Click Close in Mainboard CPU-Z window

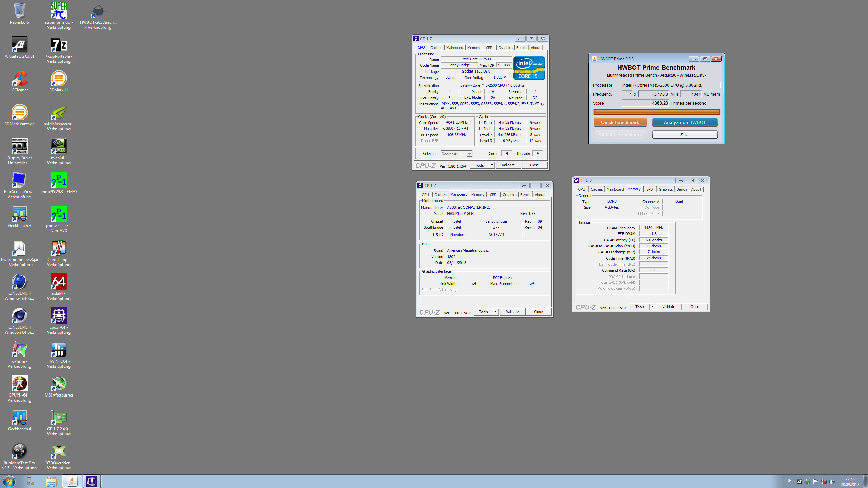(x=538, y=312)
